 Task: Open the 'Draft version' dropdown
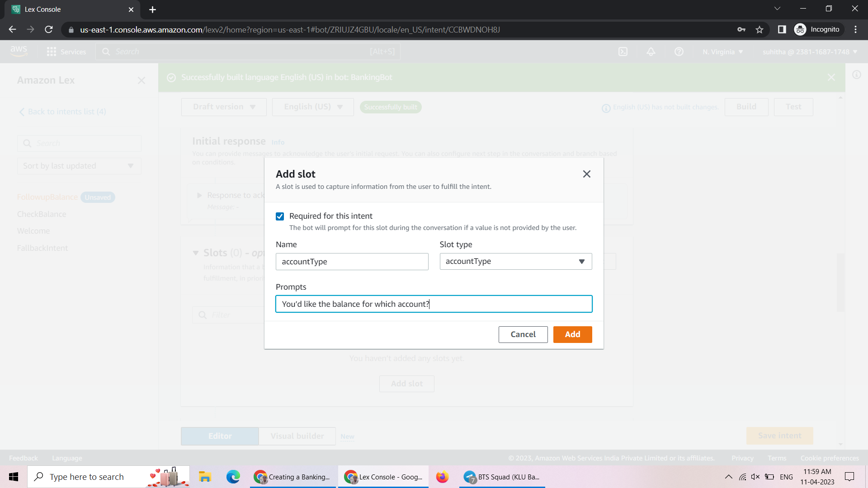(x=223, y=107)
